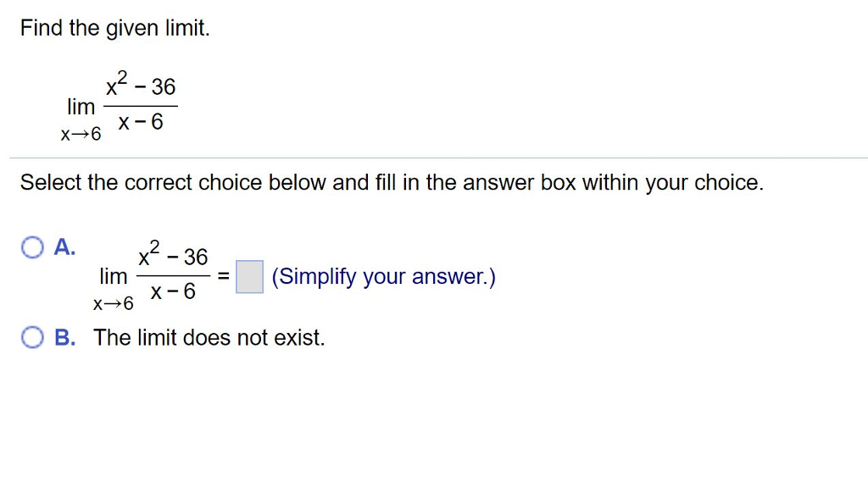The height and width of the screenshot is (493, 868).
Task: Click "x→6" under choice A limit
Action: [x=114, y=303]
